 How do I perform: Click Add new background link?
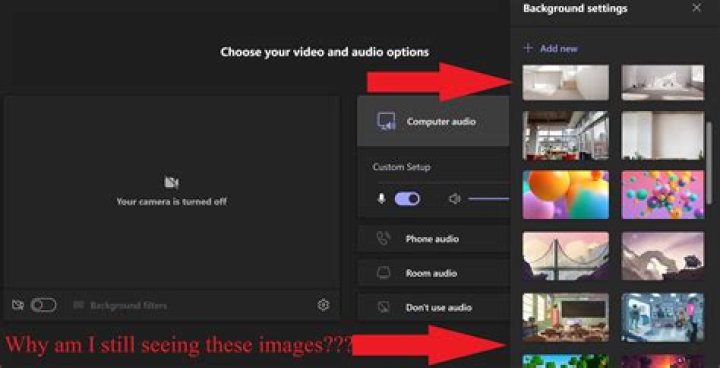point(551,48)
